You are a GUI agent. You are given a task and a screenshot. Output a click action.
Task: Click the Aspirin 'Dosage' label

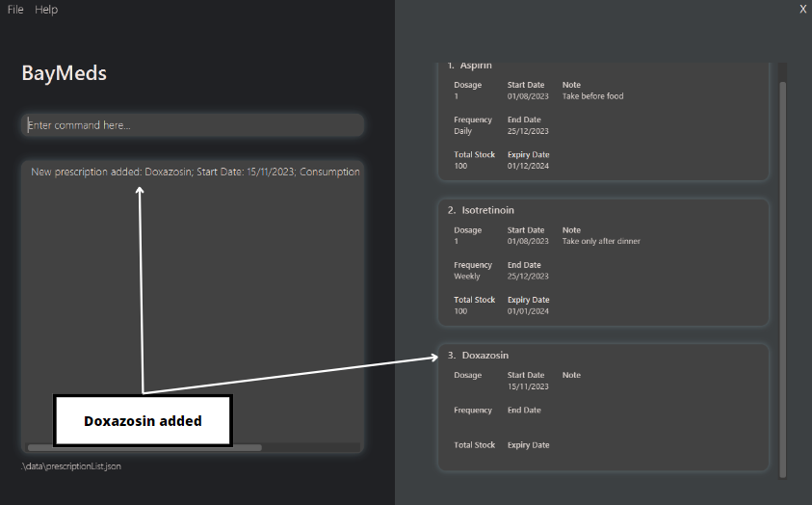pos(467,85)
